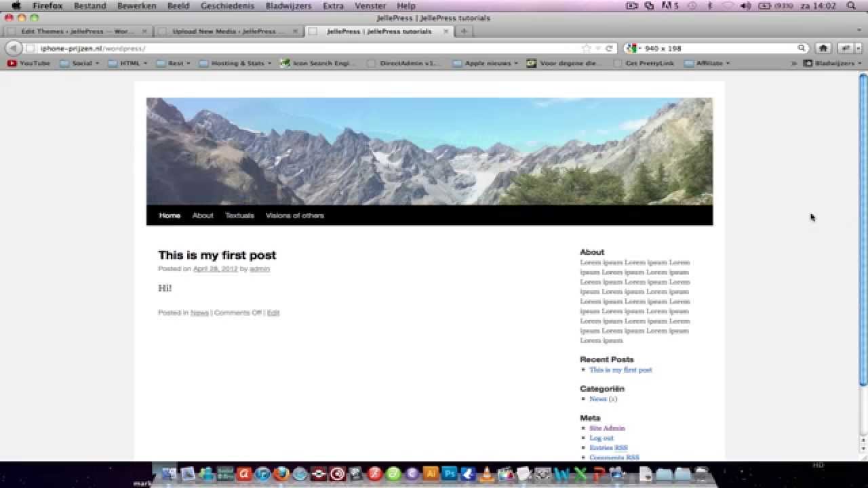The width and height of the screenshot is (868, 488).
Task: Open the About page in navigation
Action: point(203,216)
